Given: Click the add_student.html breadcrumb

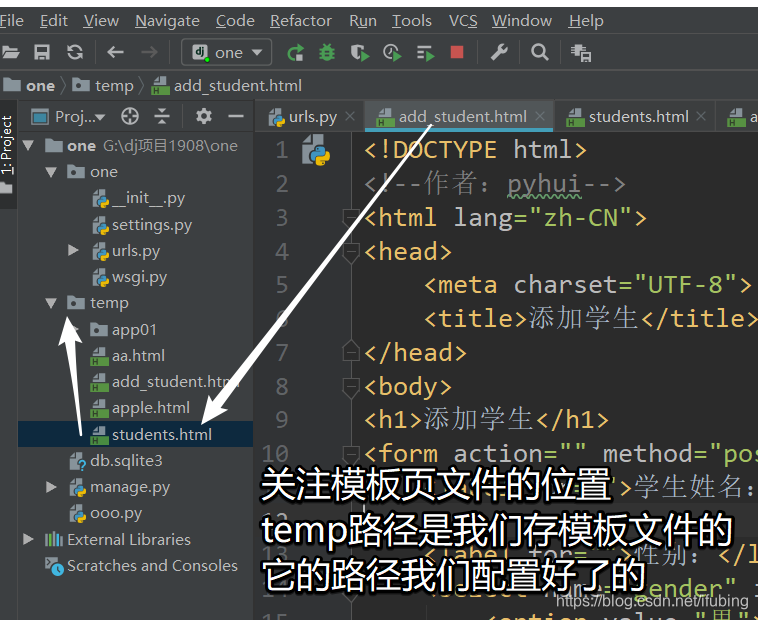Looking at the screenshot, I should 227,86.
